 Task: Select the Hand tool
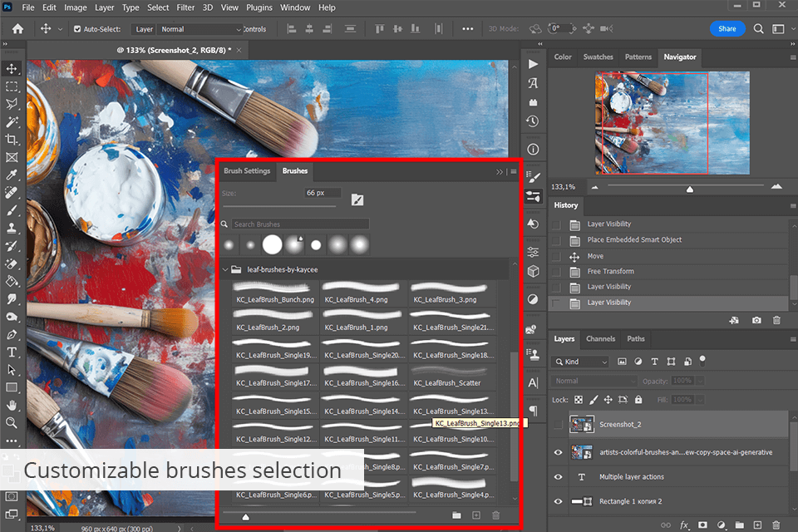click(x=11, y=406)
